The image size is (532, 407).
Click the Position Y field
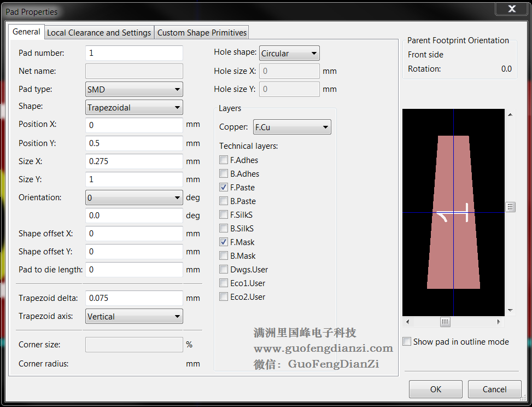[134, 143]
